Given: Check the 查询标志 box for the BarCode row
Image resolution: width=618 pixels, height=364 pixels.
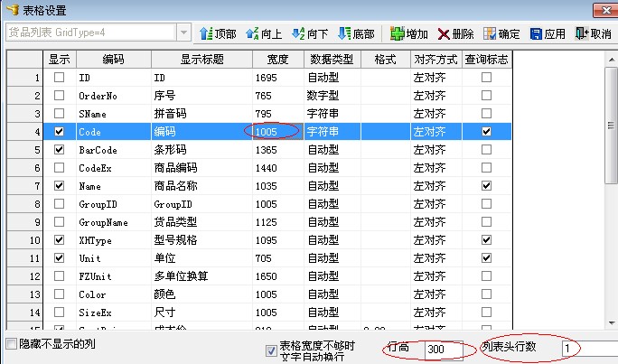Looking at the screenshot, I should (x=487, y=150).
